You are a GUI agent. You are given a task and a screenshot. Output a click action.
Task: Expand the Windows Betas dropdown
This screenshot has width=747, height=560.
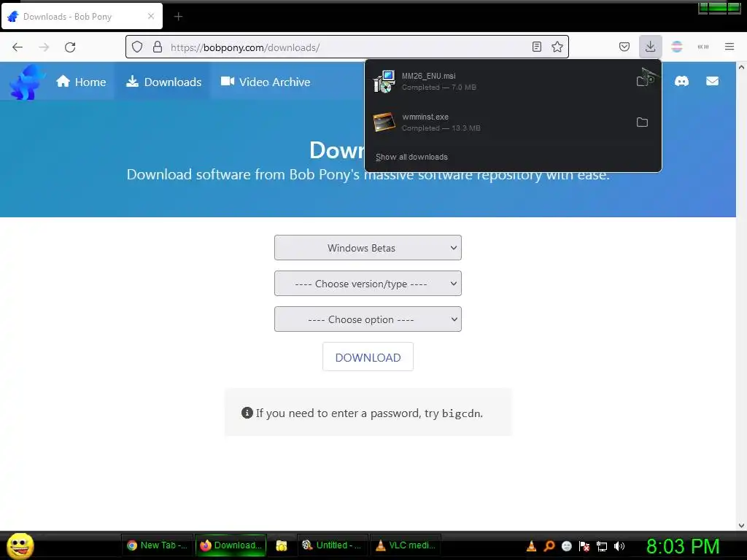(368, 248)
